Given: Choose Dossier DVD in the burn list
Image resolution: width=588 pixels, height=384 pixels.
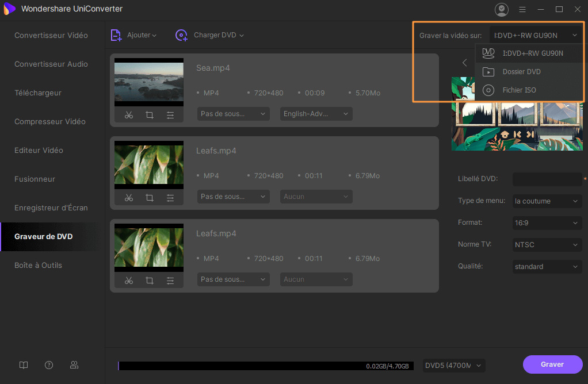Looking at the screenshot, I should point(521,72).
